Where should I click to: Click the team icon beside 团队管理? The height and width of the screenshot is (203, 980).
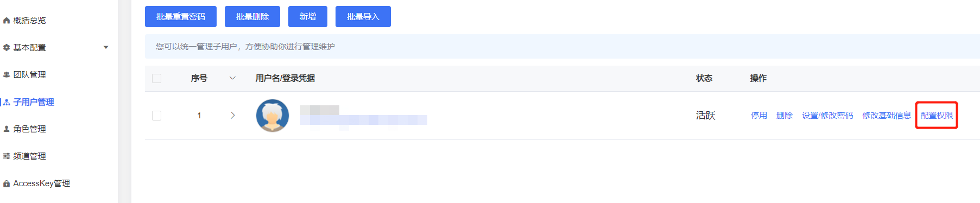(x=7, y=75)
